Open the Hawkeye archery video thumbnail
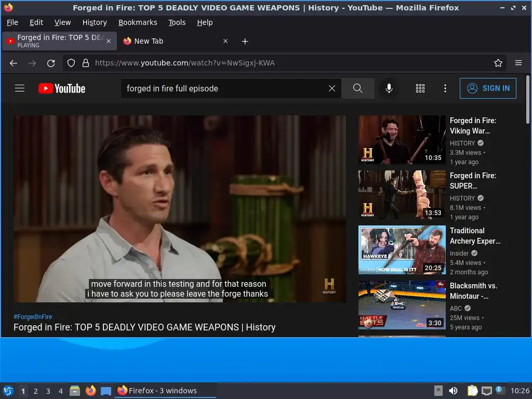 [x=402, y=250]
